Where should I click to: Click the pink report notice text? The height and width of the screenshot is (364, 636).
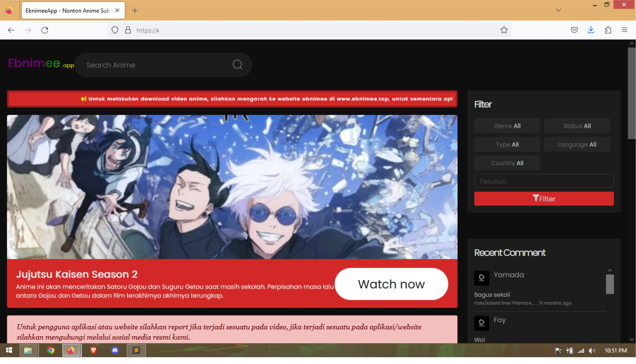tap(219, 332)
